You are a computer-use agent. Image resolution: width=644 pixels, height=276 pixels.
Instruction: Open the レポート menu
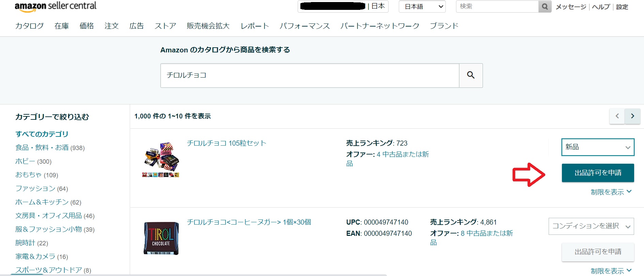255,26
